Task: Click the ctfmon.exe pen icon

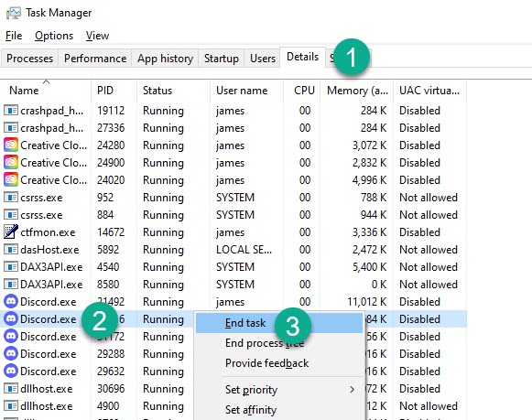Action: [11, 232]
